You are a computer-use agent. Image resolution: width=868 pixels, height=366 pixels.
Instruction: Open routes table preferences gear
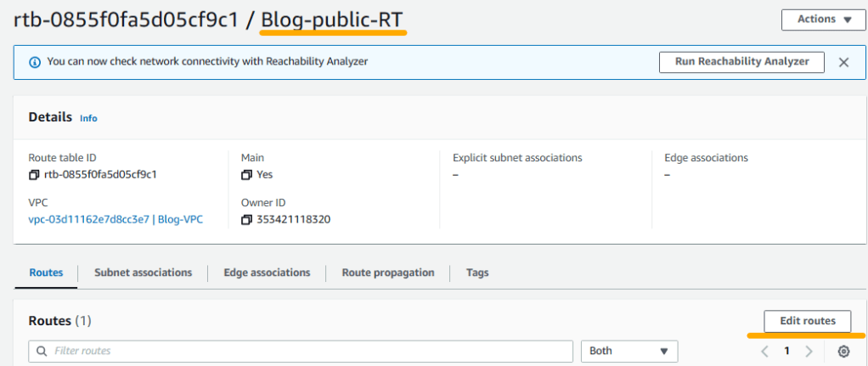[x=843, y=352]
